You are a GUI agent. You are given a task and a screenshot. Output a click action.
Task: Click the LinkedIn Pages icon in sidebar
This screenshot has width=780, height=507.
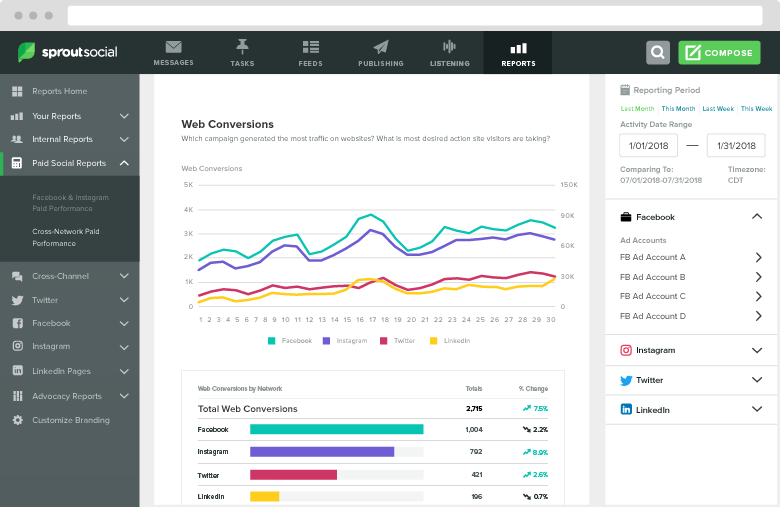click(17, 370)
